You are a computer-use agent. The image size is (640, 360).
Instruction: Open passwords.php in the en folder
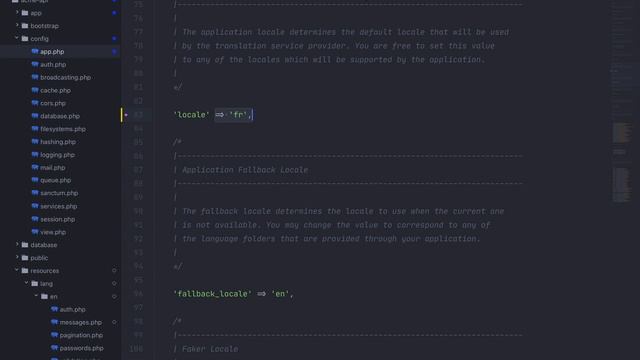(x=82, y=348)
